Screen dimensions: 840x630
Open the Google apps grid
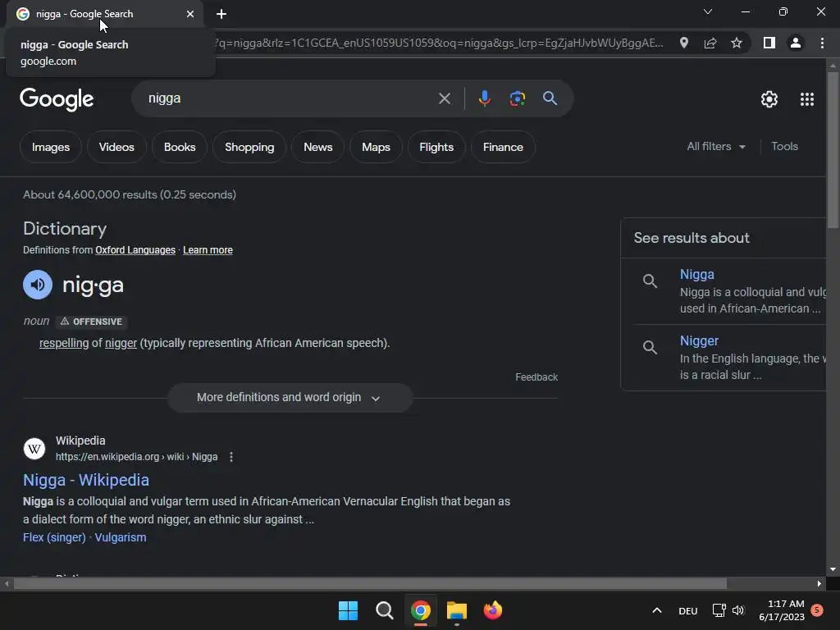[x=807, y=99]
